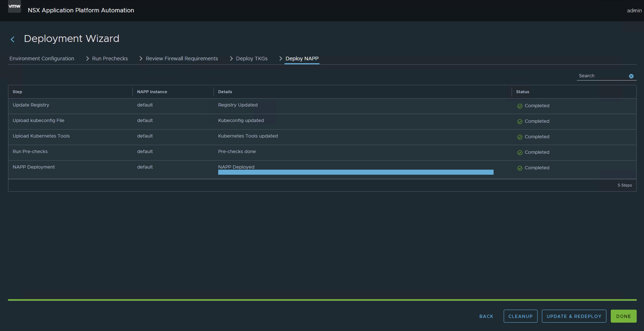Click the VMware logo icon
This screenshot has height=331, width=644.
pos(14,6)
